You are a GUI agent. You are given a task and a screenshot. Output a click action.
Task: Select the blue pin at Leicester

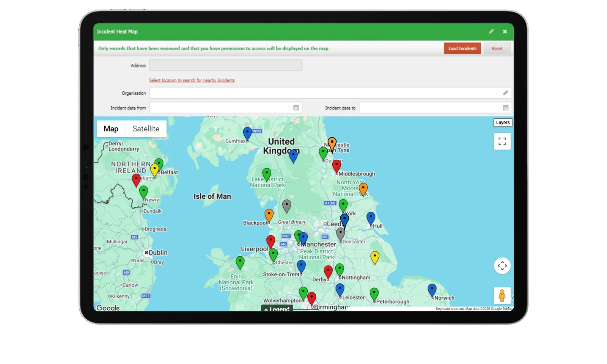point(340,290)
